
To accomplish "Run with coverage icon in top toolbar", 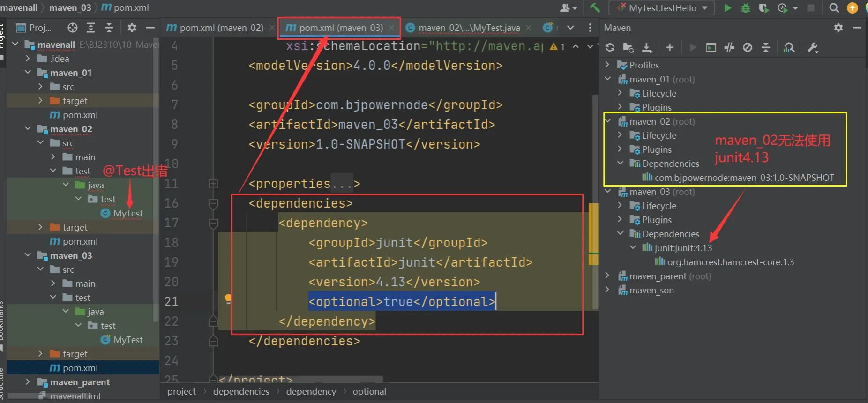I will pyautogui.click(x=764, y=8).
